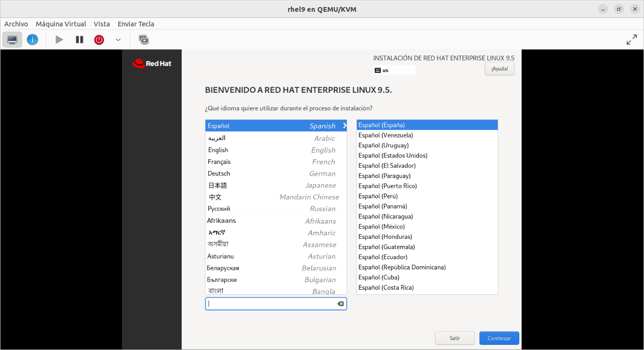Open the Enviar Tecla menu
This screenshot has height=350, width=644.
tap(136, 24)
